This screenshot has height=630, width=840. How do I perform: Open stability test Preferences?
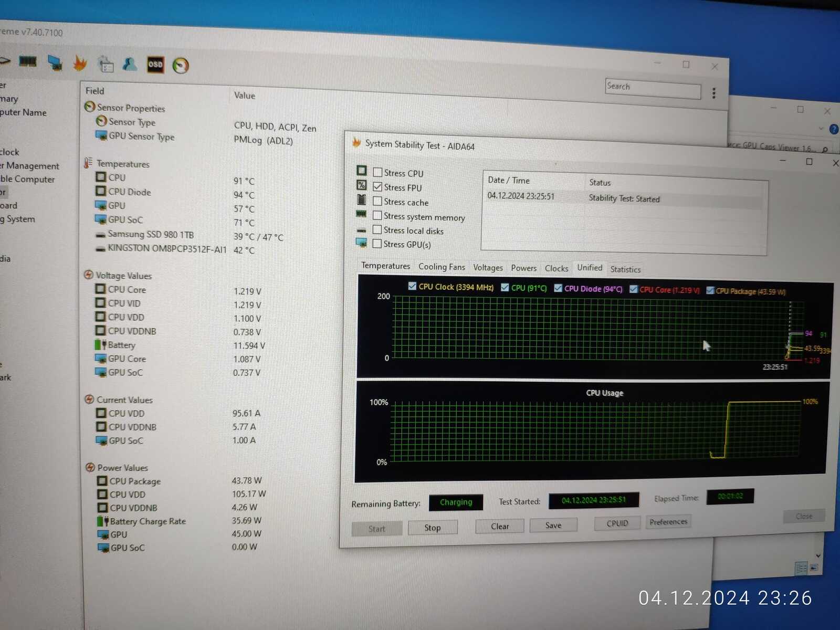click(x=668, y=522)
